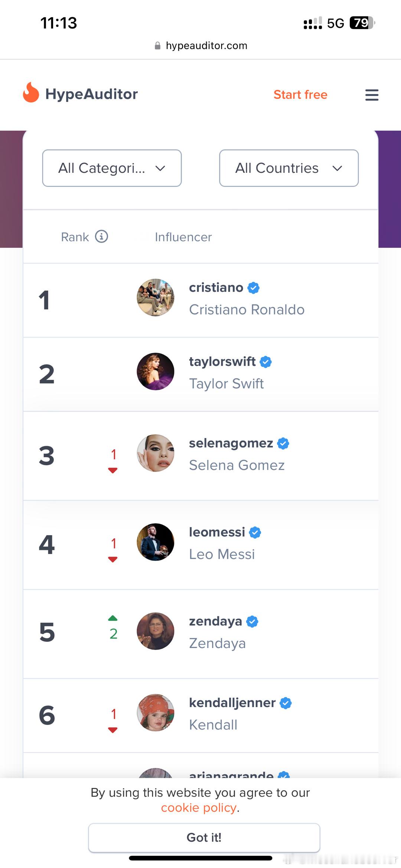The image size is (401, 868).
Task: Click kendalljenner's verified badge
Action: pos(286,703)
